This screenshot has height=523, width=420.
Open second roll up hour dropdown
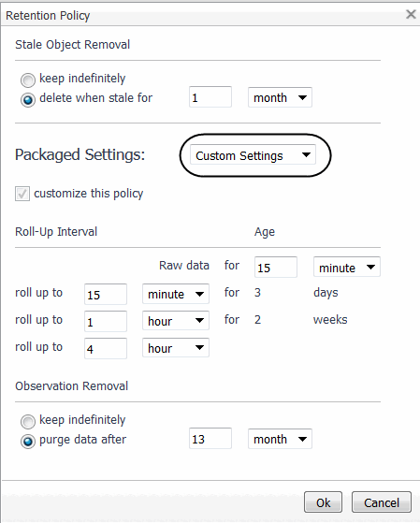pyautogui.click(x=176, y=321)
